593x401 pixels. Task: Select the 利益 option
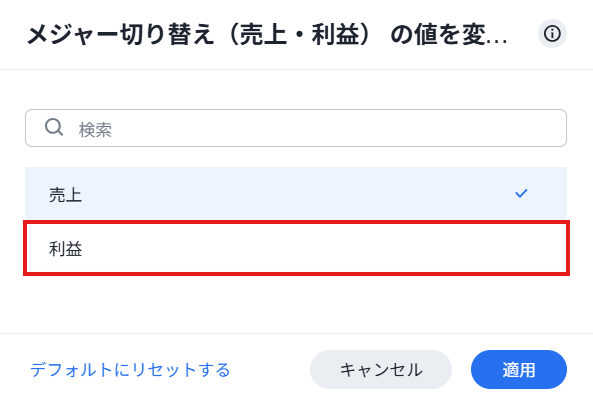296,249
